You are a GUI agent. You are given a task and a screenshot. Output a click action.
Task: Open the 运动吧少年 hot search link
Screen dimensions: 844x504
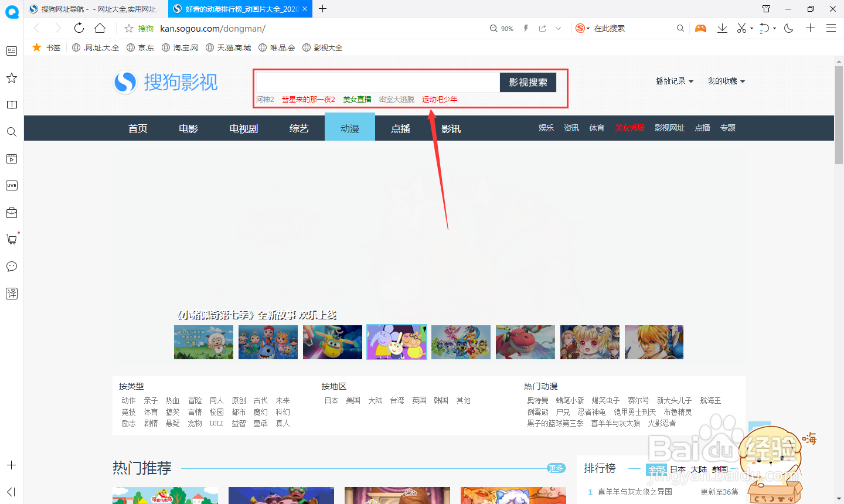(439, 99)
